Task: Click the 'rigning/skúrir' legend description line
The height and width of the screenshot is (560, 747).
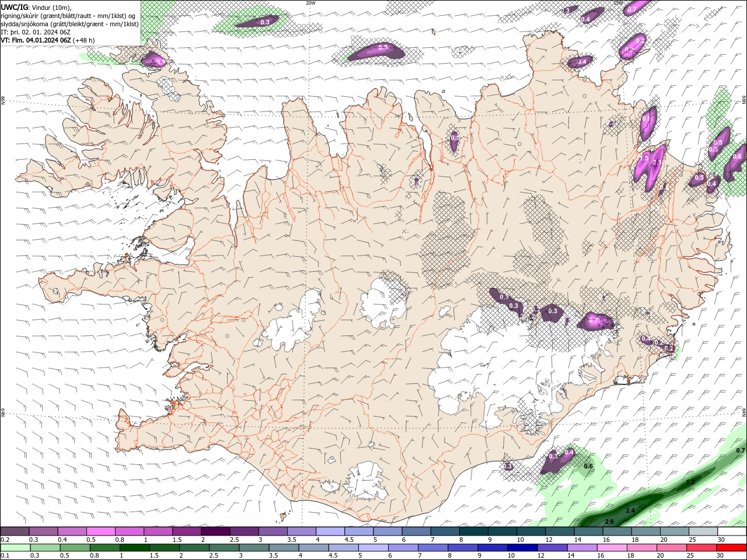Action: point(69,16)
